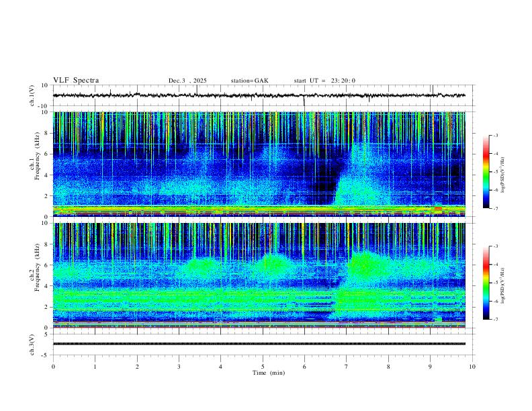Click the ch.3 voltage trace band
This screenshot has width=532, height=411.
[x=259, y=344]
